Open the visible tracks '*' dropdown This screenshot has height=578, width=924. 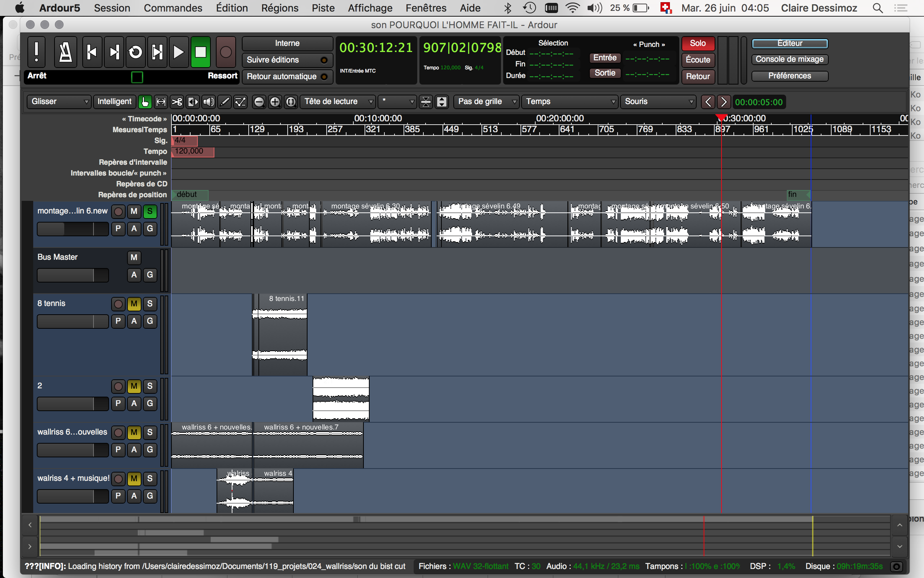[397, 102]
